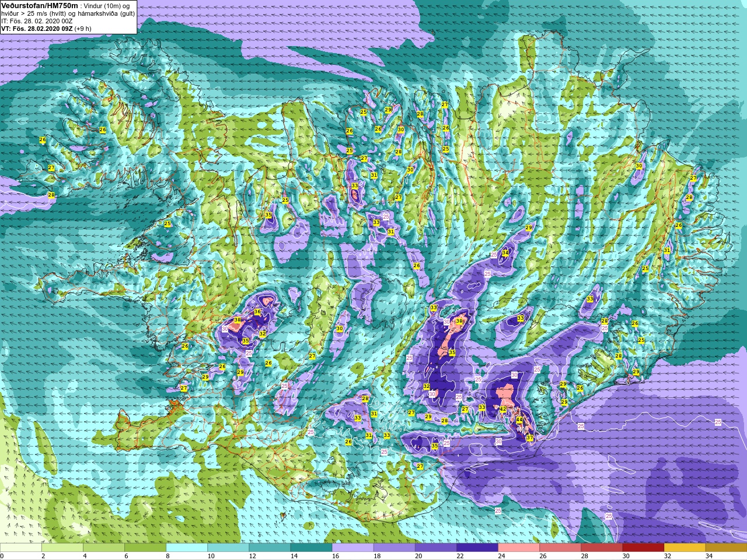Image resolution: width=747 pixels, height=560 pixels.
Task: Select the 24–26 m/s light pink legend swatch
Action: (518, 548)
